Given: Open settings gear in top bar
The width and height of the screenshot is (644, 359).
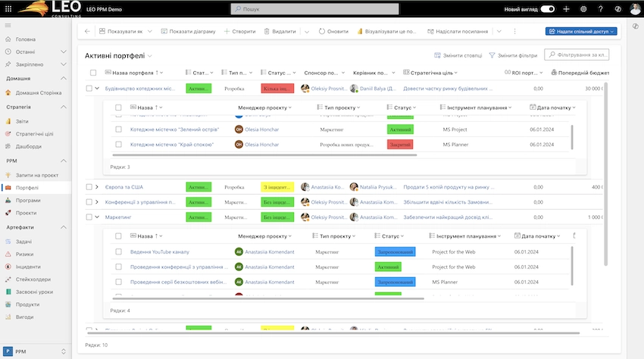Looking at the screenshot, I should (x=583, y=9).
